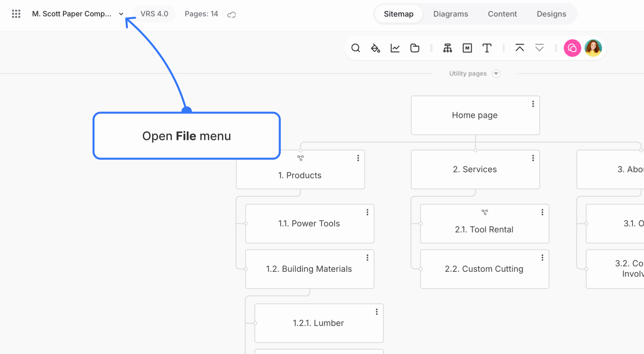The height and width of the screenshot is (354, 644).
Task: Select the paint bucket color tool
Action: [x=375, y=48]
